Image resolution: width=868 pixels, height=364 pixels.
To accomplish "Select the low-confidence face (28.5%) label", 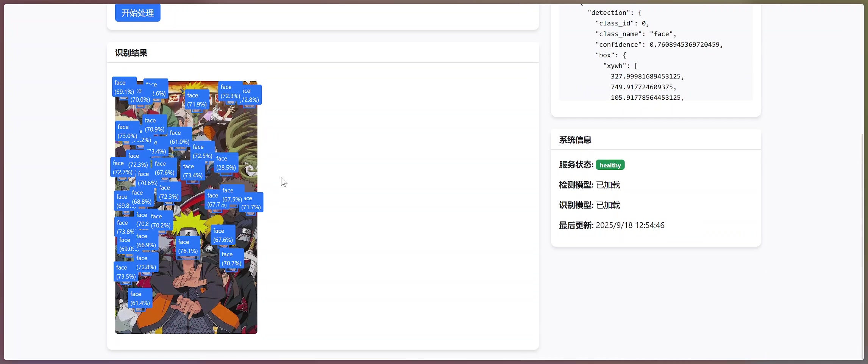I will click(x=226, y=163).
